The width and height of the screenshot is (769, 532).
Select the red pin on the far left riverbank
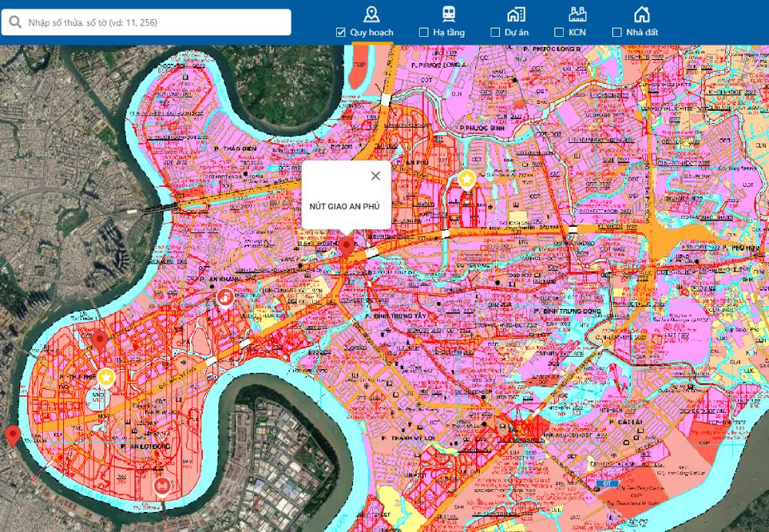12,434
